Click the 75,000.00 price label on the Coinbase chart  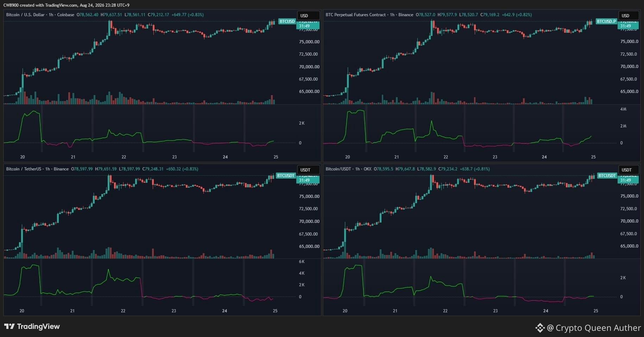click(309, 42)
